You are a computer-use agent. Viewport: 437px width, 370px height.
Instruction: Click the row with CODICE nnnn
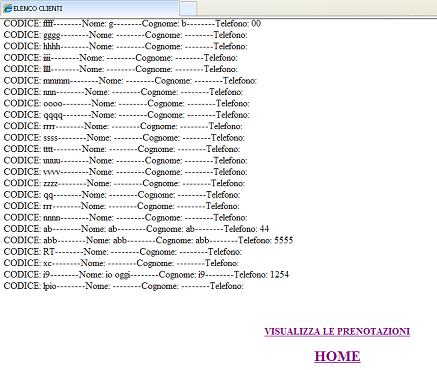[126, 218]
